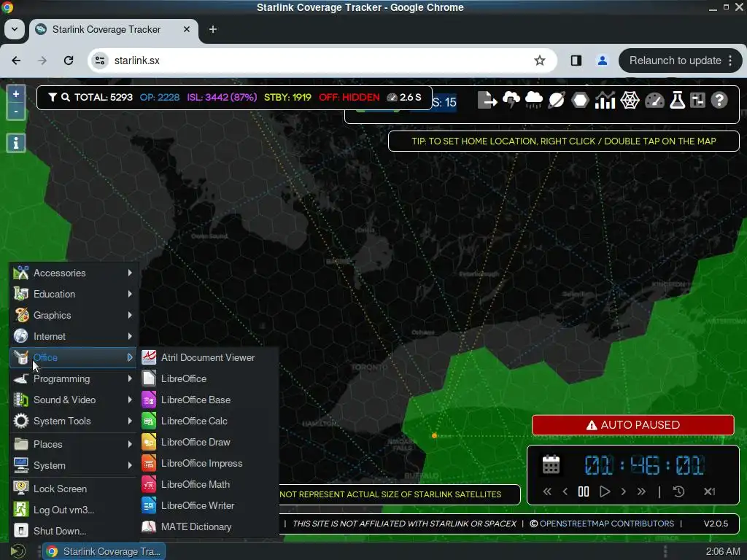Click the TOTAL: 5293 satellites count
747x560 pixels.
104,97
